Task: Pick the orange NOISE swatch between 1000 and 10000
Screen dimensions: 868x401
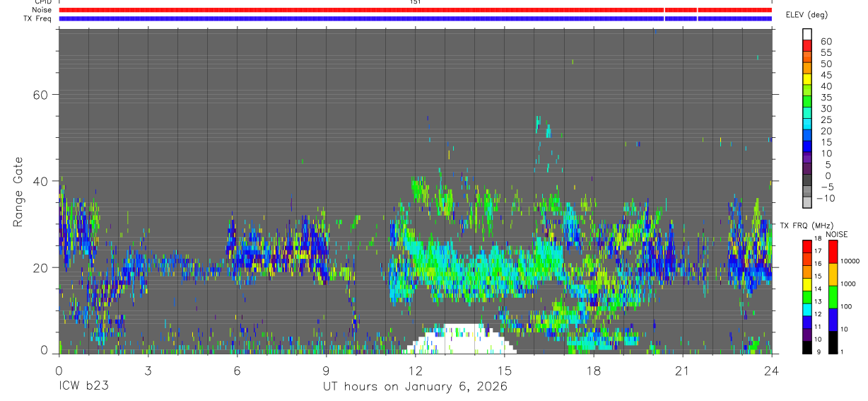Action: (832, 274)
